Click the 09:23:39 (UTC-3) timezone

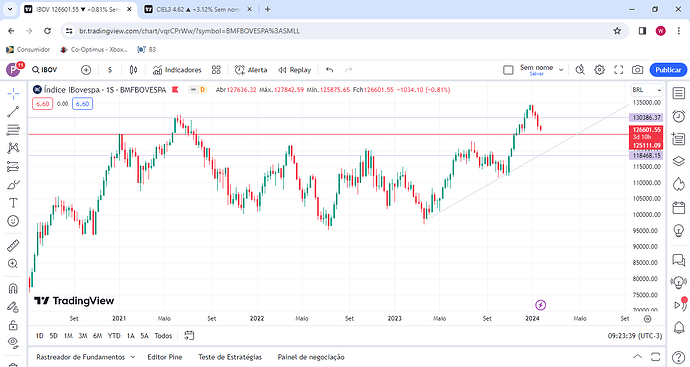tap(635, 336)
